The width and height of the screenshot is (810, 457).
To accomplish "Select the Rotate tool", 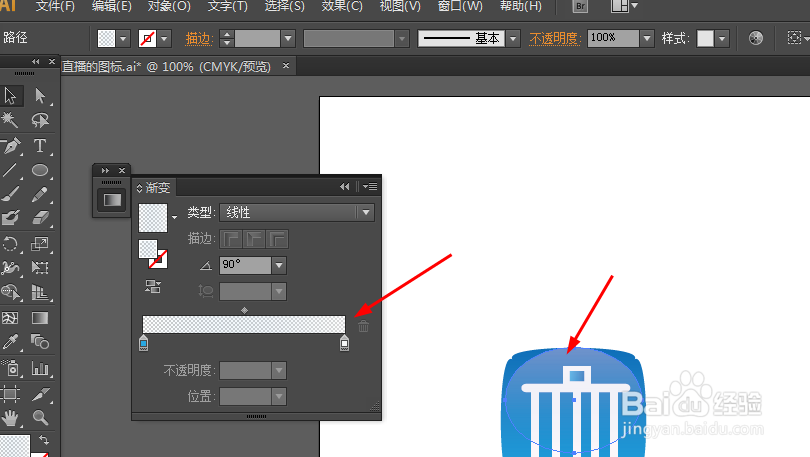I will pos(10,244).
